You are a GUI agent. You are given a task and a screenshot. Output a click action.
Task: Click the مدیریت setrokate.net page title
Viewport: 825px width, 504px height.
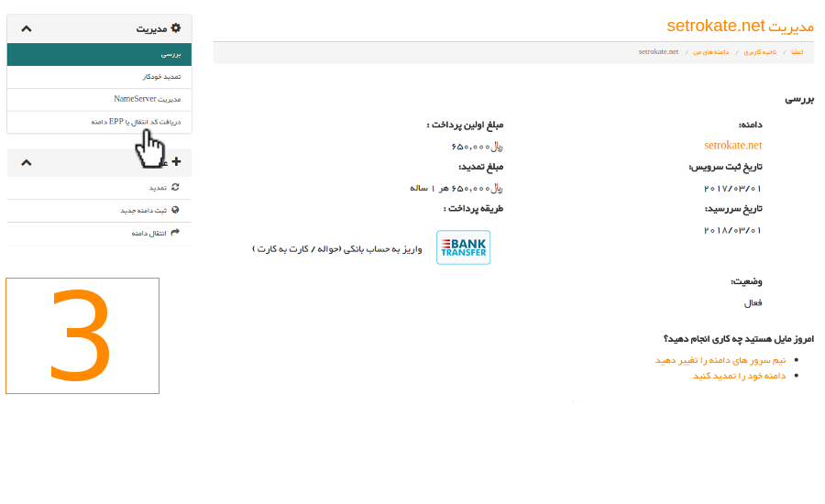741,26
